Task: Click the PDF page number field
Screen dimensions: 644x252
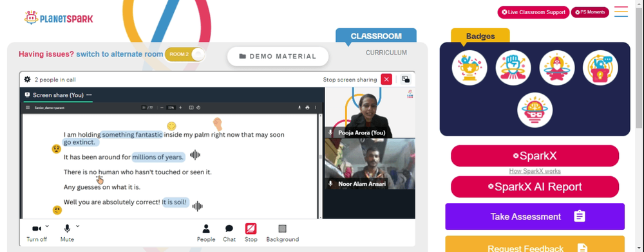Action: click(144, 108)
